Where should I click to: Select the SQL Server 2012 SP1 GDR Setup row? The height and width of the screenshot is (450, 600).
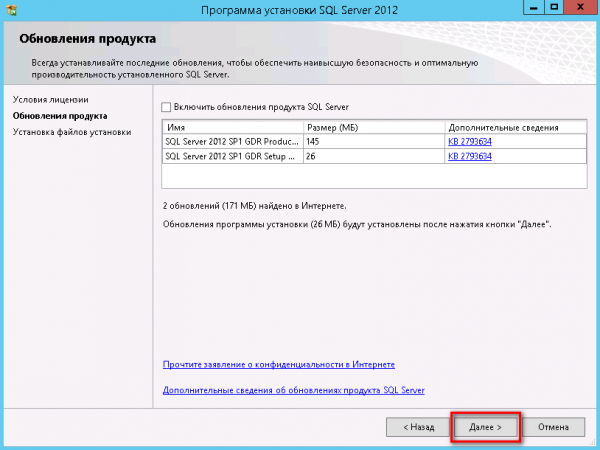click(232, 156)
